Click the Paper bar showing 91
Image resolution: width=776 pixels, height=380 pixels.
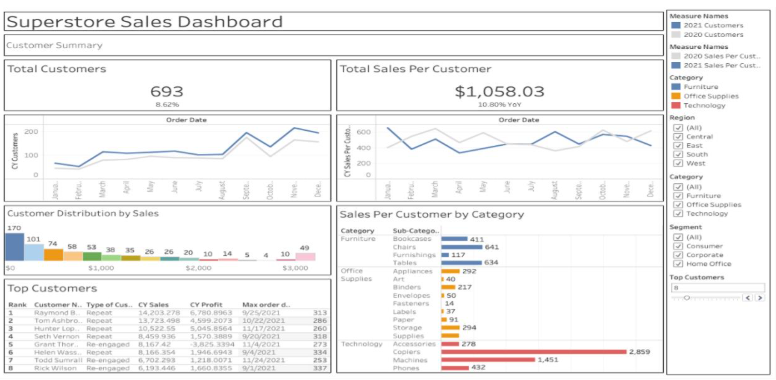(x=444, y=320)
